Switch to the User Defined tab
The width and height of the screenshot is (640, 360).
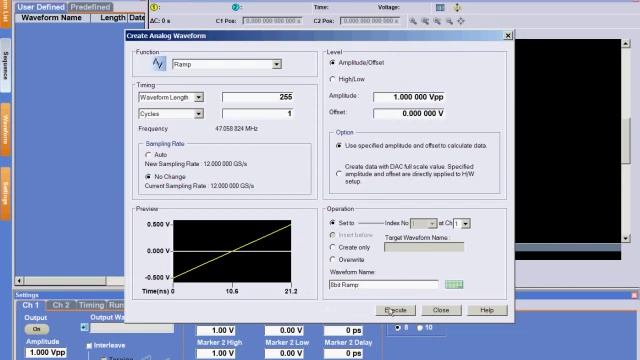pos(41,7)
